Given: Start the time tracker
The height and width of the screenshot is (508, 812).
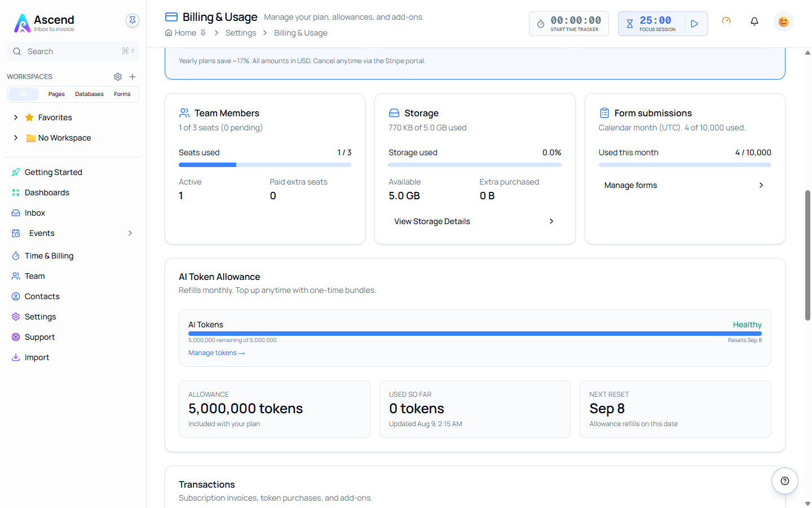Looking at the screenshot, I should [x=569, y=24].
